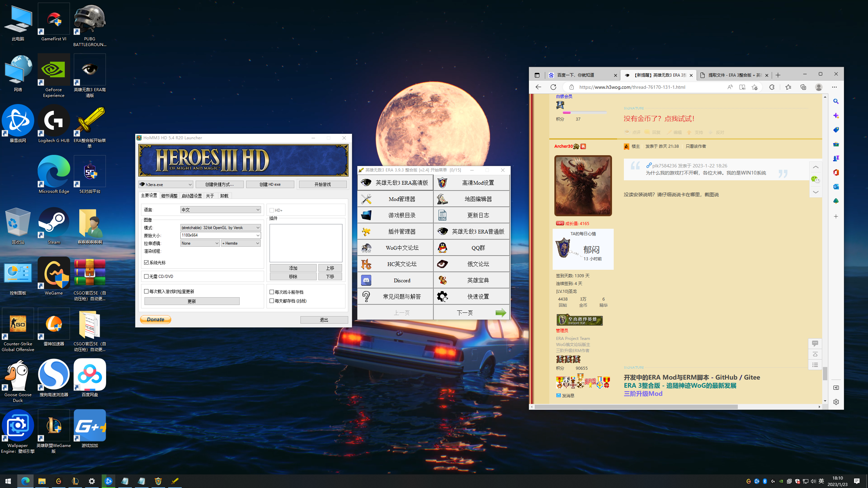Collapse quote with up chevron on forum page
Screen dimensions: 868x488
tap(815, 167)
